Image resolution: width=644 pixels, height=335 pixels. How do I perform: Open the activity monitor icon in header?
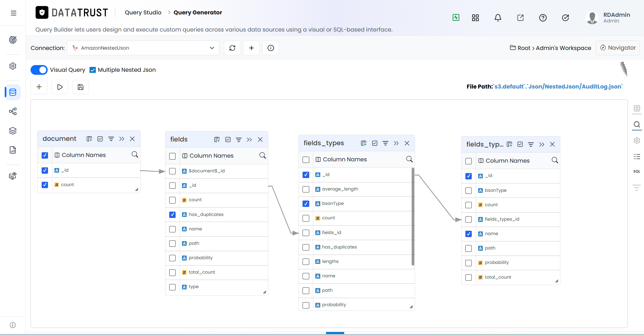click(456, 17)
